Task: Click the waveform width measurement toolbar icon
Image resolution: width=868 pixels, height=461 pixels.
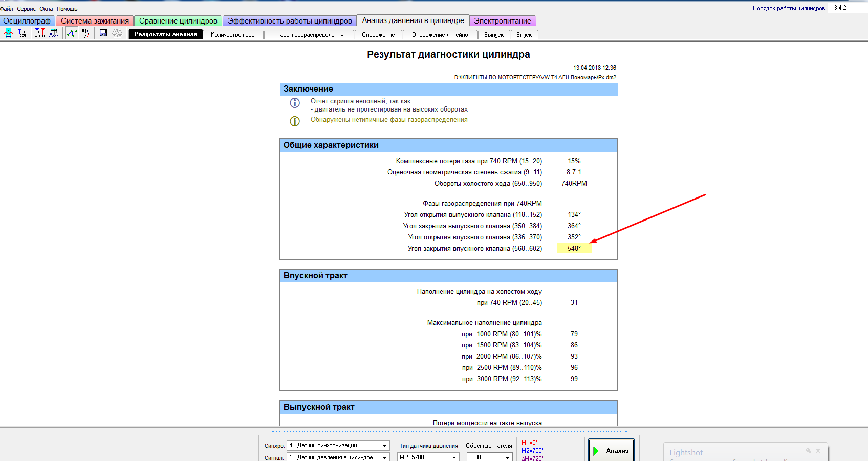Action: click(8, 33)
